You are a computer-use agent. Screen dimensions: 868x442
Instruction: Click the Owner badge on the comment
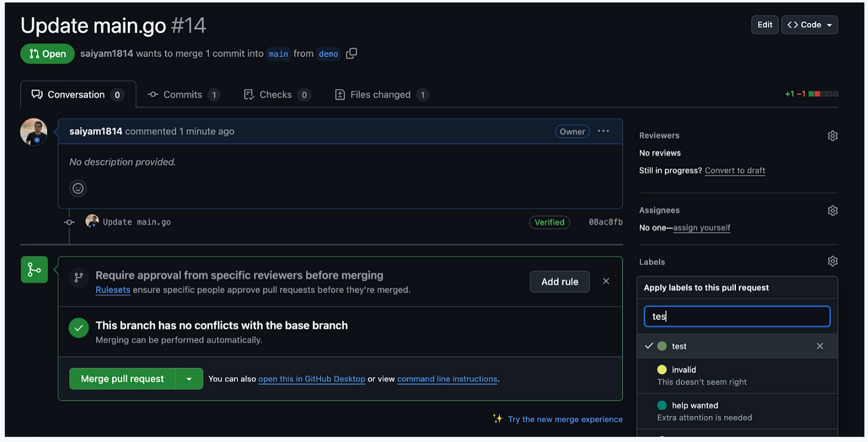pos(572,131)
